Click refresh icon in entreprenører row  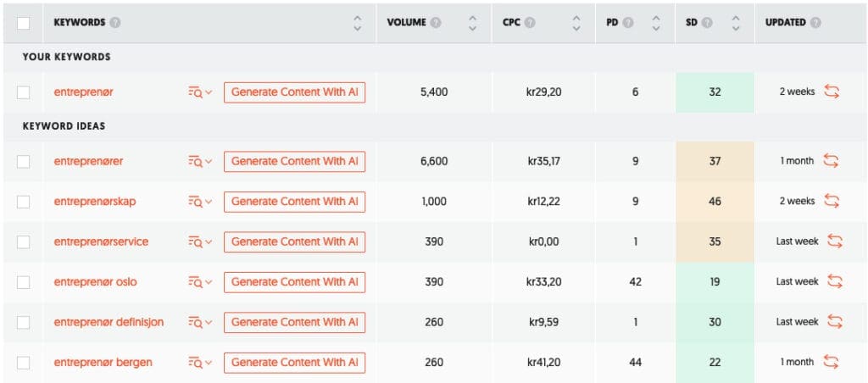831,161
